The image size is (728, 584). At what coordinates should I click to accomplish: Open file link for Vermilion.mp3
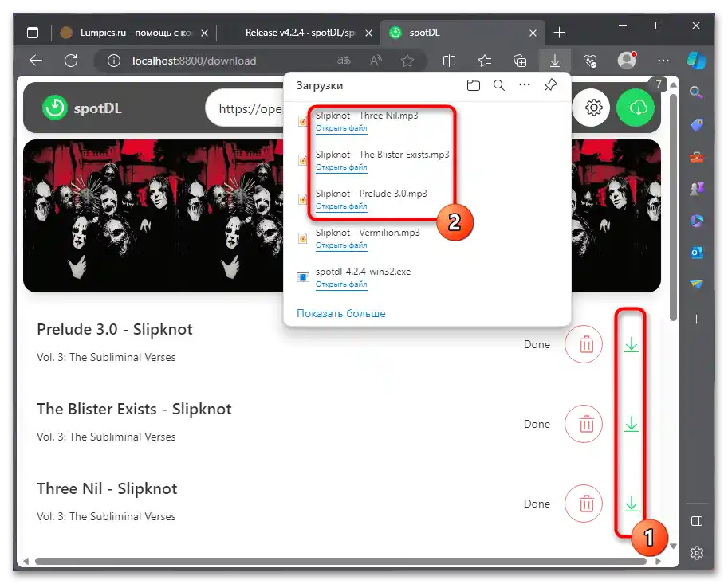click(x=341, y=245)
